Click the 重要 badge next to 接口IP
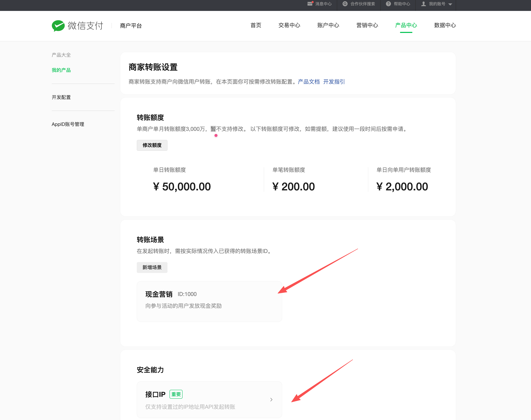 coord(176,394)
